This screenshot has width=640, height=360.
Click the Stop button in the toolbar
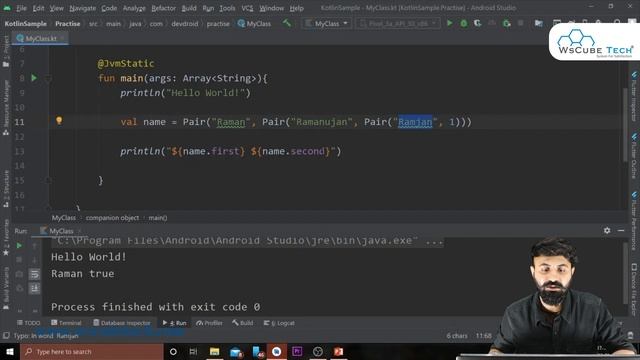[x=520, y=23]
